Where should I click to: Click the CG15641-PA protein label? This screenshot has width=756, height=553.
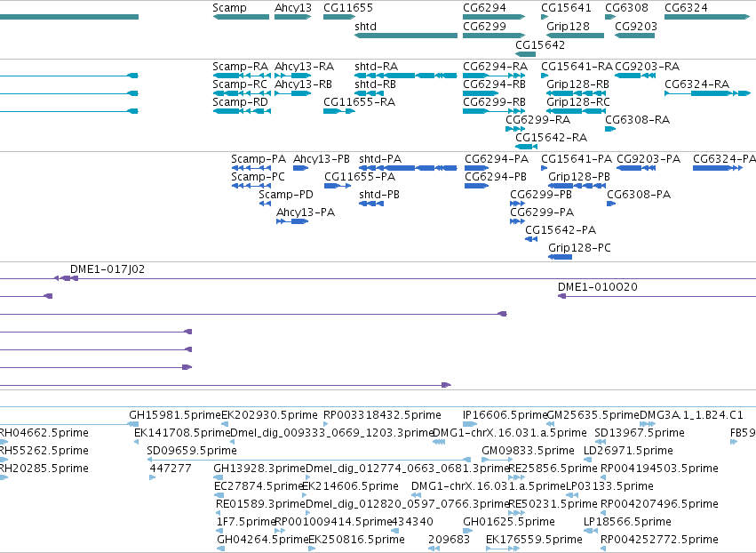click(577, 159)
